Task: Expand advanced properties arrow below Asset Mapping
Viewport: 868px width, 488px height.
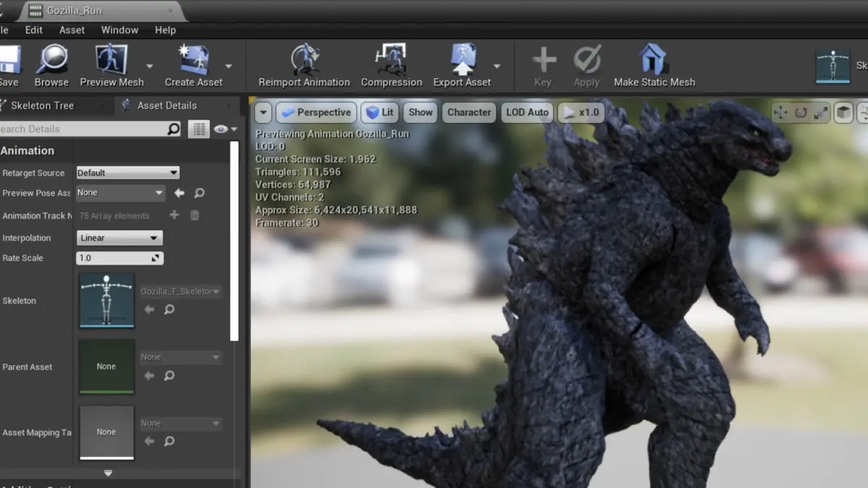Action: pos(109,474)
